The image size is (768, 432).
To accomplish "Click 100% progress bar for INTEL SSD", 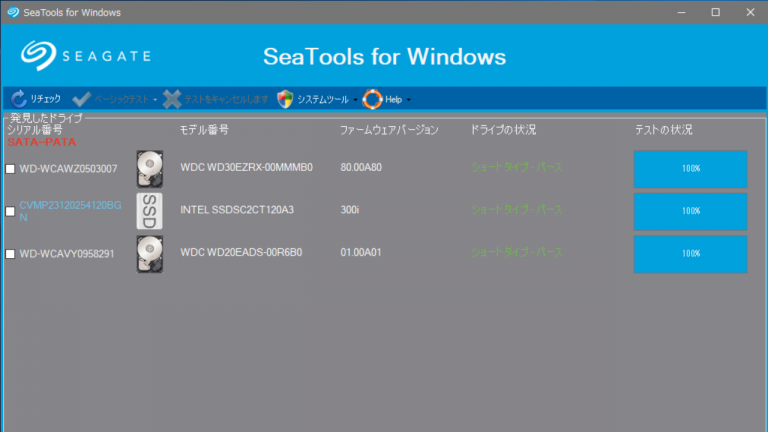I will tap(691, 212).
